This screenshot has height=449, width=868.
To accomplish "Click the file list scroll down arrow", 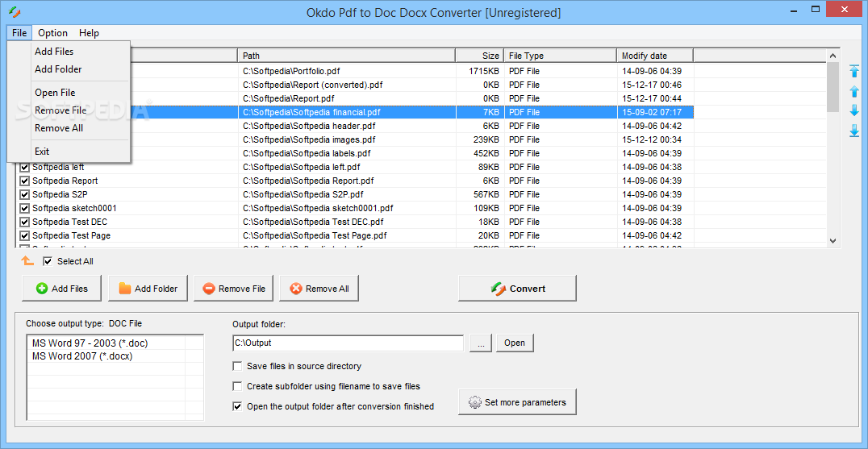I will [x=833, y=240].
